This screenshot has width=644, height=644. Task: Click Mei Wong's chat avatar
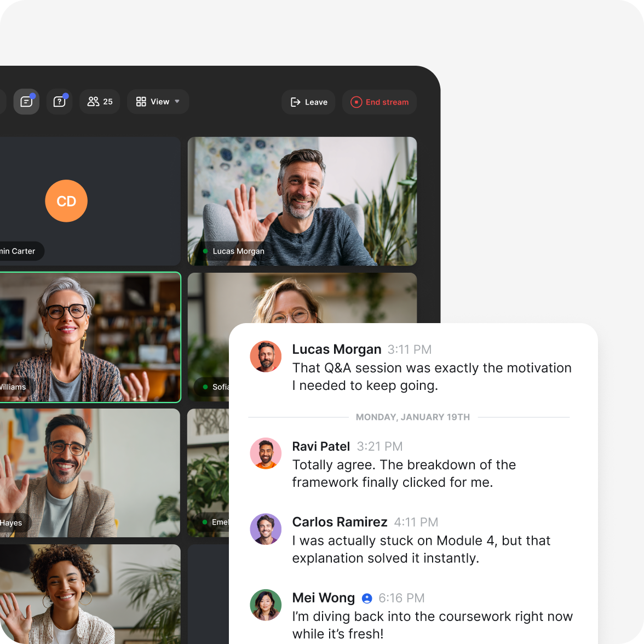tap(266, 605)
